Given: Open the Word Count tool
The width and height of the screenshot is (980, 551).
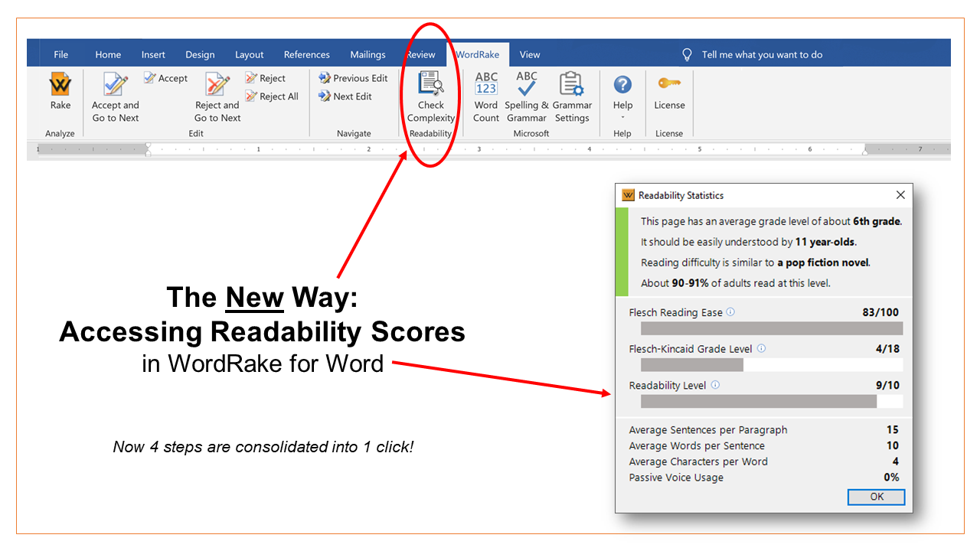Looking at the screenshot, I should tap(486, 97).
